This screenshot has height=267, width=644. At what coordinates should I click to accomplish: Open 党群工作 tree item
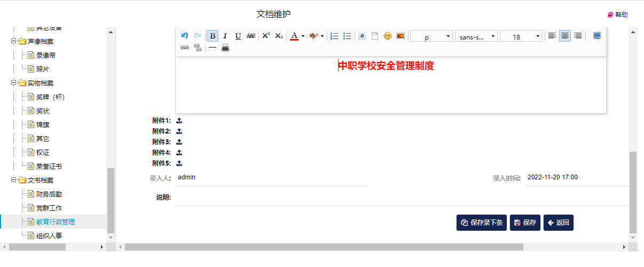coord(49,208)
